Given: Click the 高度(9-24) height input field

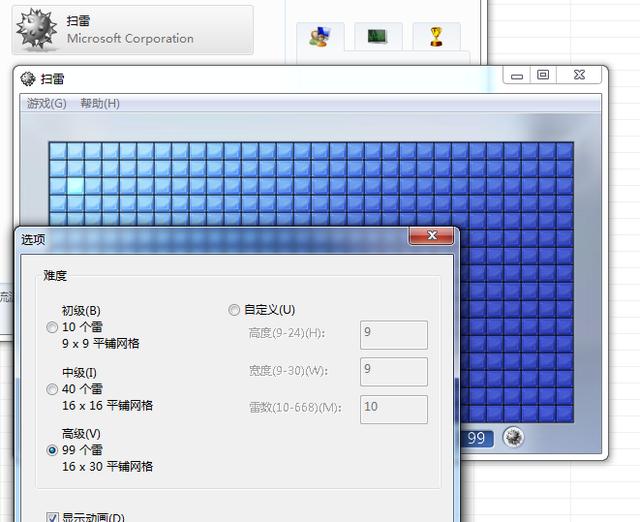Looking at the screenshot, I should [394, 335].
